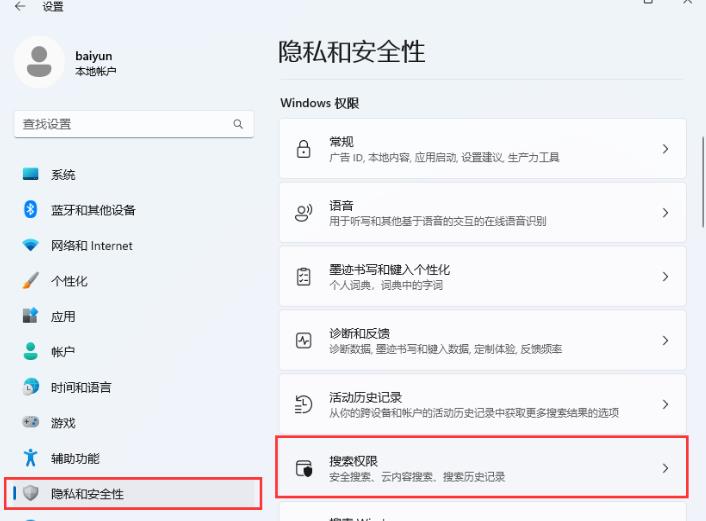The width and height of the screenshot is (706, 521).
Task: Select 应用 in the sidebar
Action: pyautogui.click(x=133, y=316)
